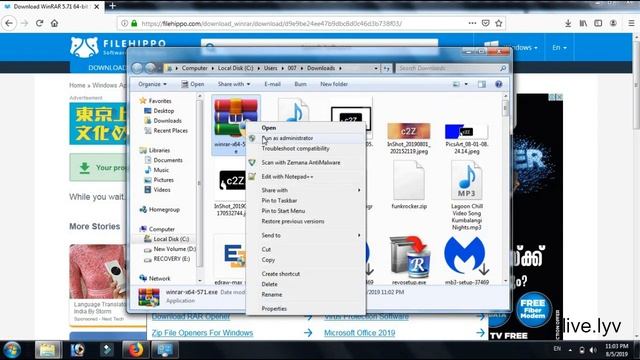
Task: Reload the Firefox page
Action: point(40,23)
